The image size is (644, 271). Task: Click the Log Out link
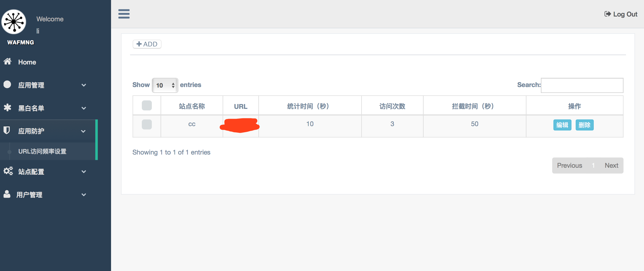[x=621, y=14]
